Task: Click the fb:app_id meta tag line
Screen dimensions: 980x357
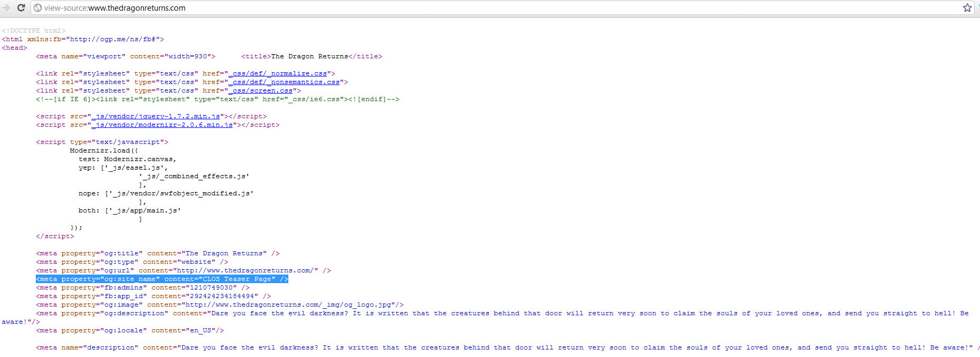Action: [x=154, y=296]
